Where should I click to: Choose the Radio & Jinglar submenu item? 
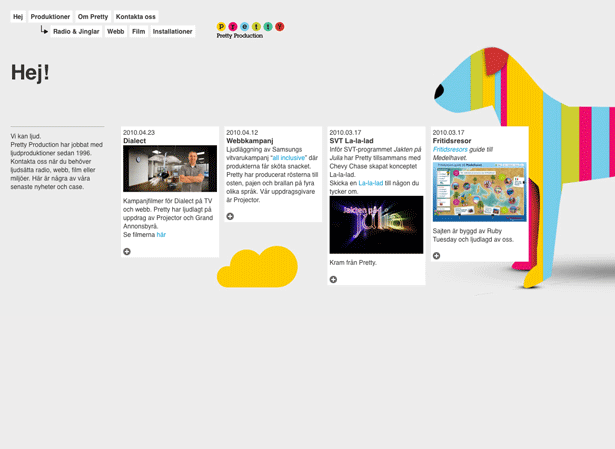(x=76, y=32)
